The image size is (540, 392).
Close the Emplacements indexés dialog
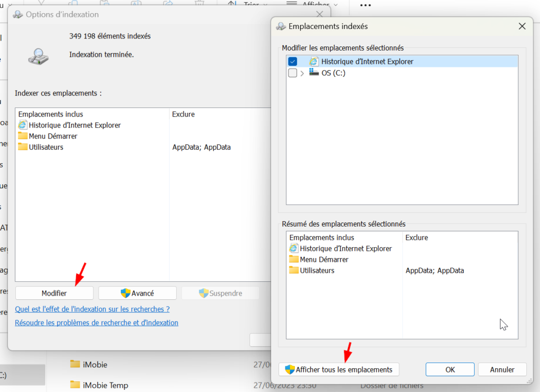(x=522, y=26)
